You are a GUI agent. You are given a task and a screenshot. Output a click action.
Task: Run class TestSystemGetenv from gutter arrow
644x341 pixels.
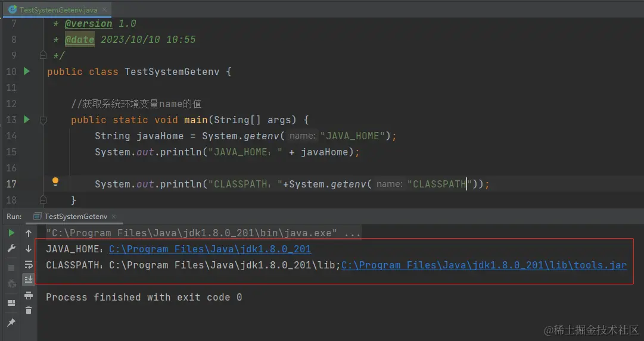coord(27,71)
